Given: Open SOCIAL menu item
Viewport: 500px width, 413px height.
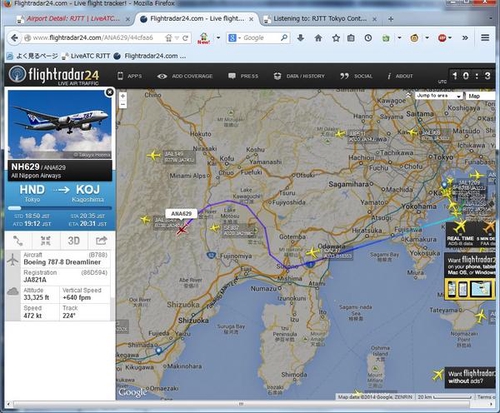Looking at the screenshot, I should (356, 76).
